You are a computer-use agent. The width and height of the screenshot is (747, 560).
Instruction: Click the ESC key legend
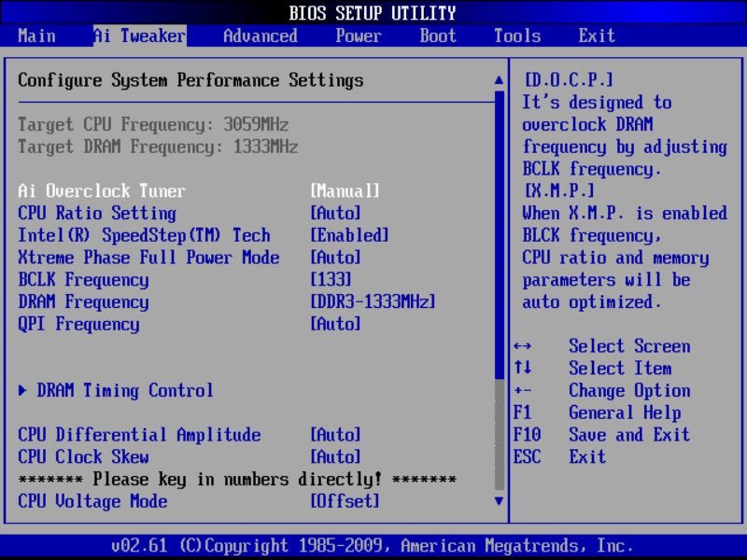(x=527, y=456)
